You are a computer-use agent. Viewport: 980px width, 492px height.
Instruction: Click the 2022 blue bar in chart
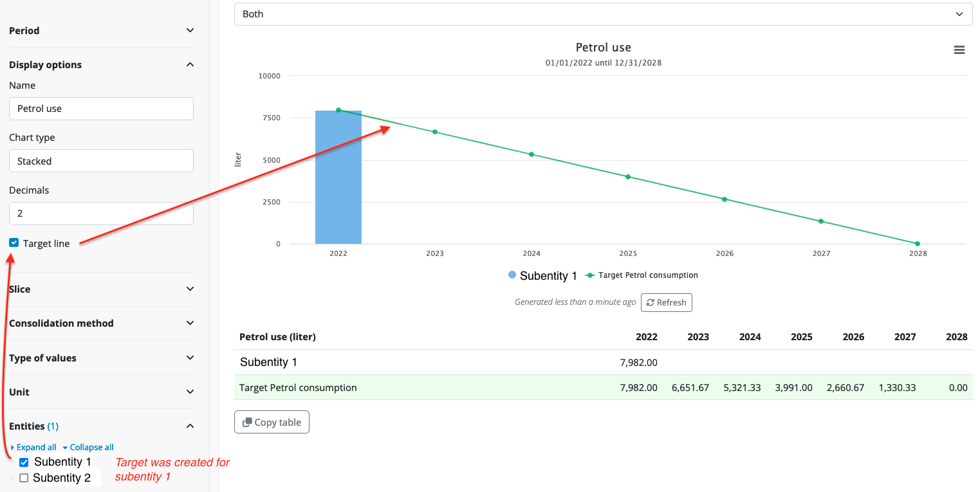[338, 178]
